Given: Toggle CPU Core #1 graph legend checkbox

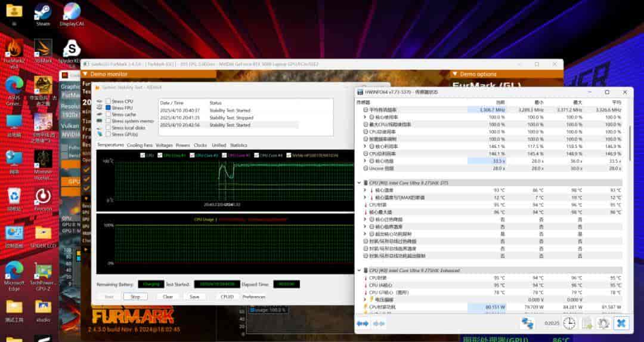Looking at the screenshot, I should 160,155.
